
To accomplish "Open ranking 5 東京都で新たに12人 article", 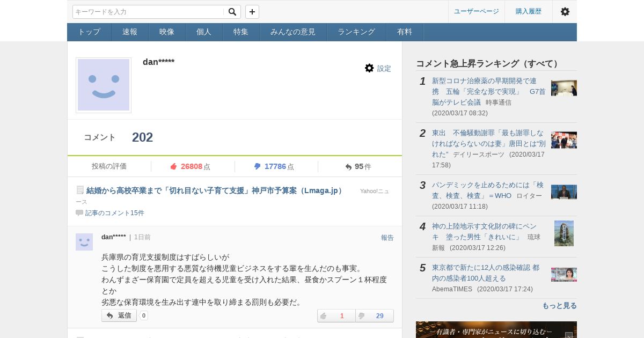I will pyautogui.click(x=486, y=273).
